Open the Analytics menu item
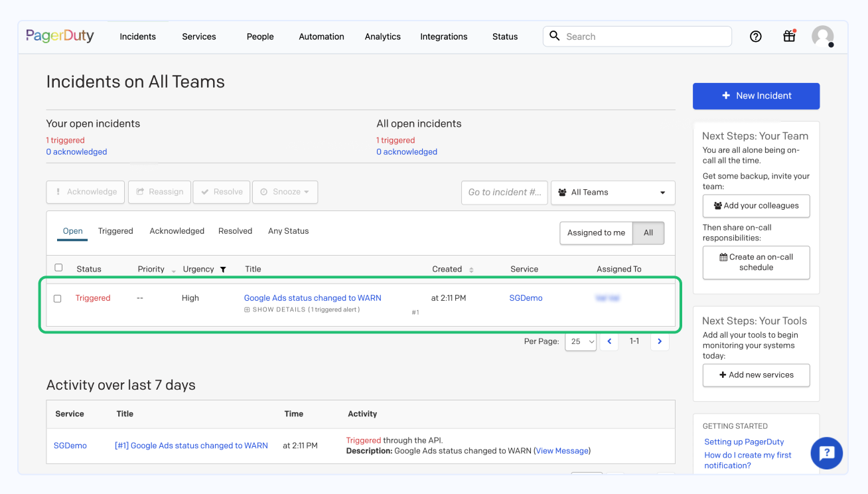 382,37
